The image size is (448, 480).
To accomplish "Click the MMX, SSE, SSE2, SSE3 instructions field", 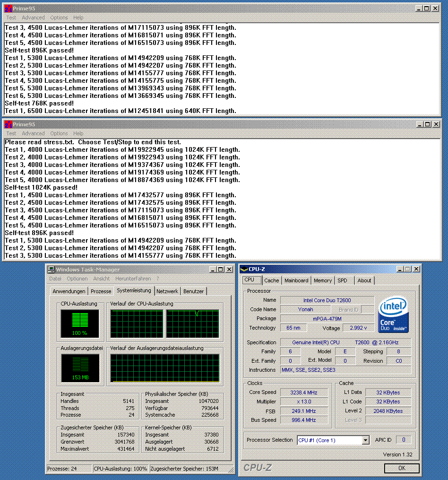I will pos(346,370).
